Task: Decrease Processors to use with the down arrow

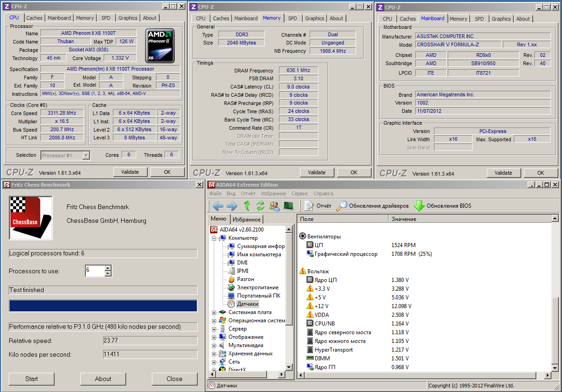Action: [108, 274]
